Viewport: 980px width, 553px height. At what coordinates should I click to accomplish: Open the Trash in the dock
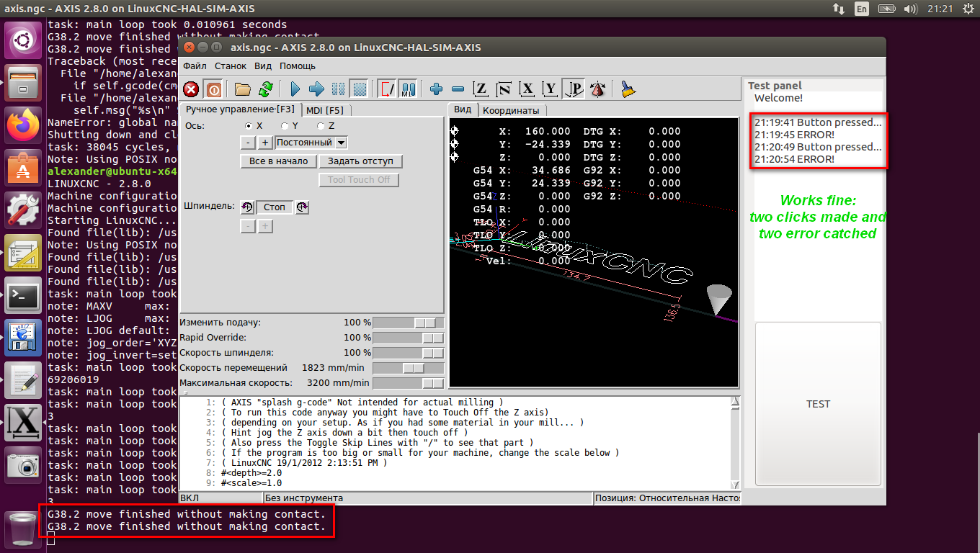(23, 530)
